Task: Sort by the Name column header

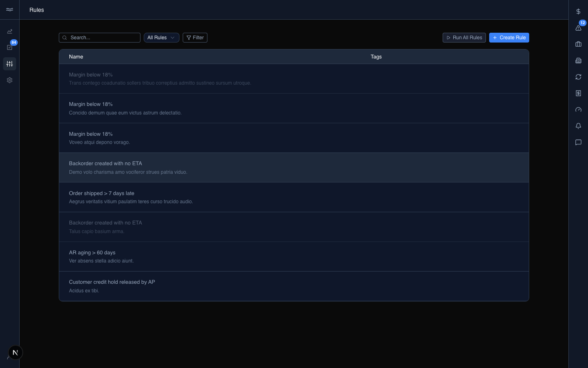Action: [76, 57]
